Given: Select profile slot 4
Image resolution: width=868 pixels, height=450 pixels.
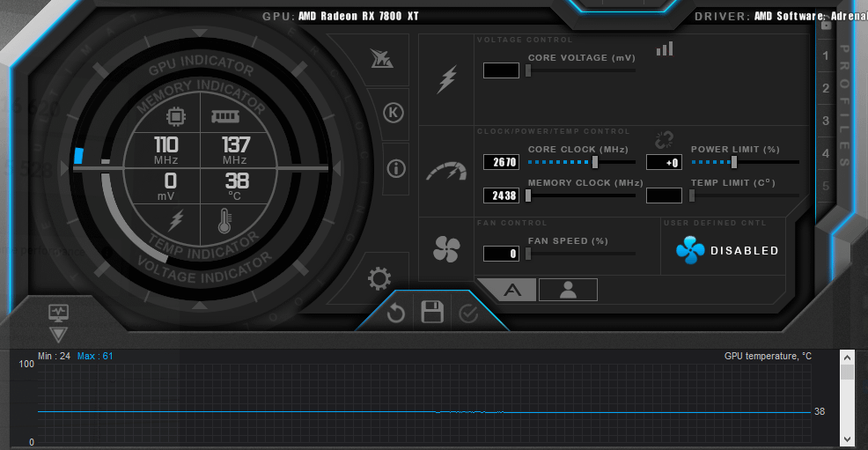Looking at the screenshot, I should (x=826, y=153).
